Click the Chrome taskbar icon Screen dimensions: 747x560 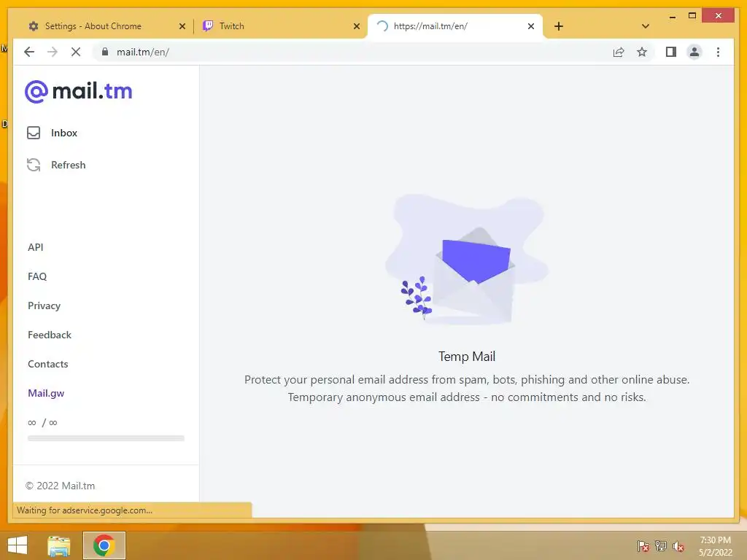point(104,545)
